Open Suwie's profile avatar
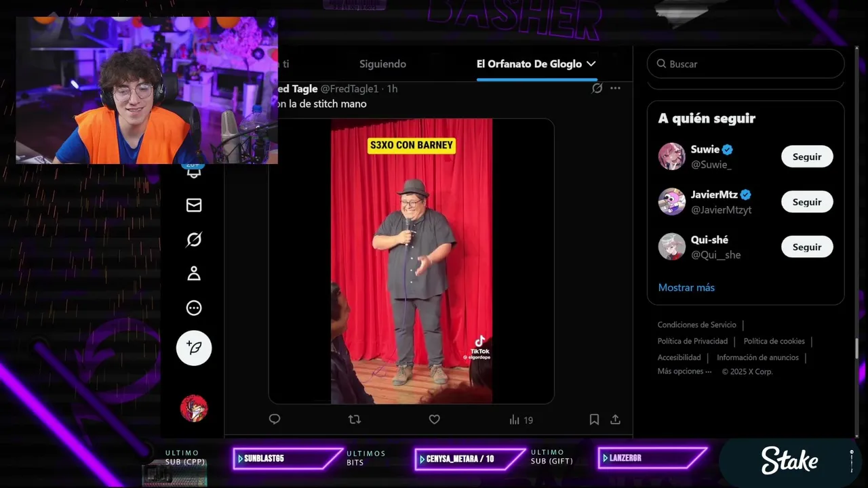 [671, 157]
